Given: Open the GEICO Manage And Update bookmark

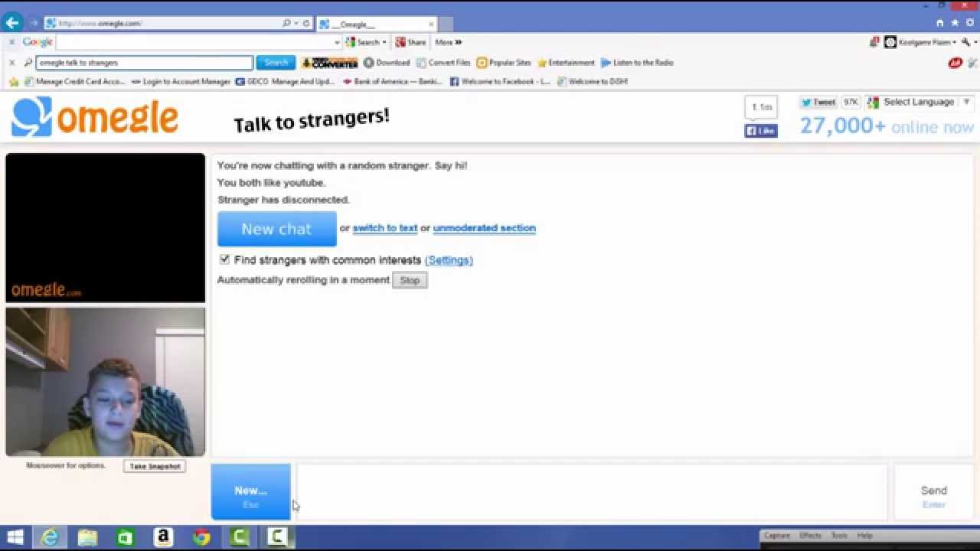Looking at the screenshot, I should 285,81.
